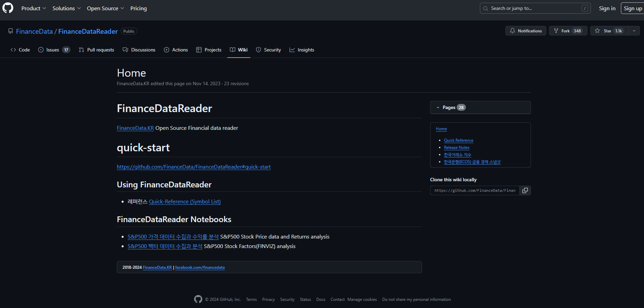This screenshot has height=308, width=644.
Task: Open FinanceData.KR link in page footer box
Action: tap(157, 267)
